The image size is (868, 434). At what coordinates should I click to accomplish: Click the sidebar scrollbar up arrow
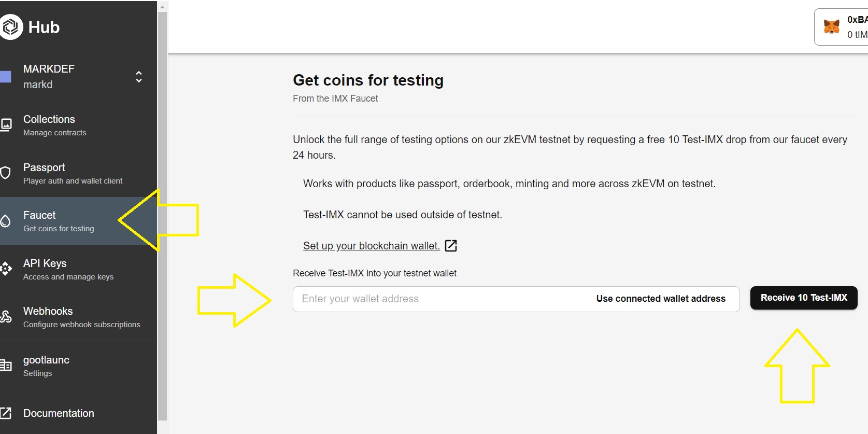162,7
